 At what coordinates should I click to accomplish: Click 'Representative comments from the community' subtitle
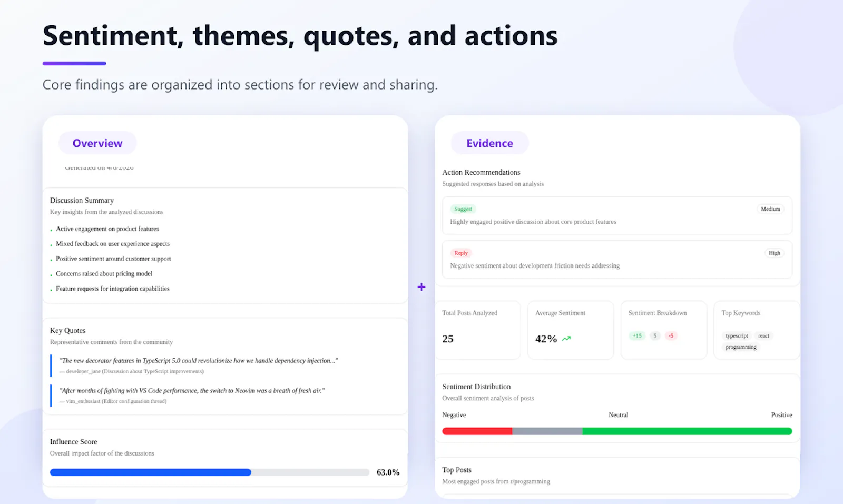tap(111, 342)
